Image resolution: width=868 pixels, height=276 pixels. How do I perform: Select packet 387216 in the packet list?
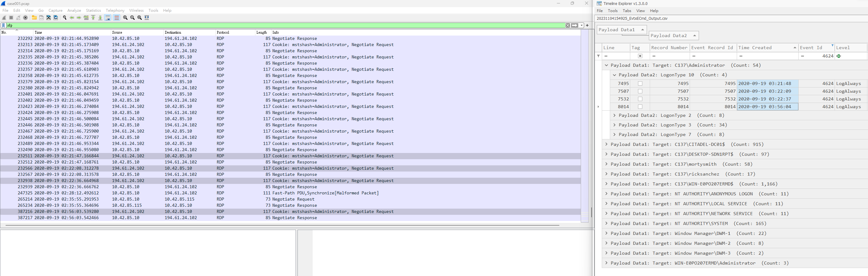pyautogui.click(x=290, y=212)
